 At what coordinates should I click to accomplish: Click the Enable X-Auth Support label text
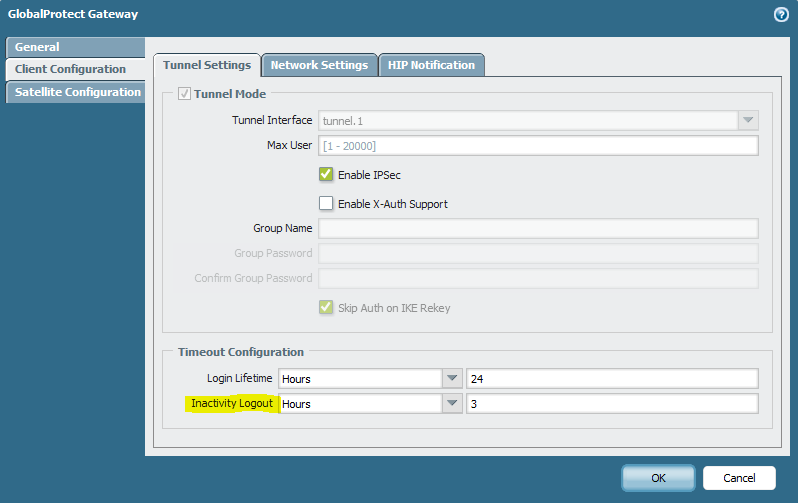(393, 204)
